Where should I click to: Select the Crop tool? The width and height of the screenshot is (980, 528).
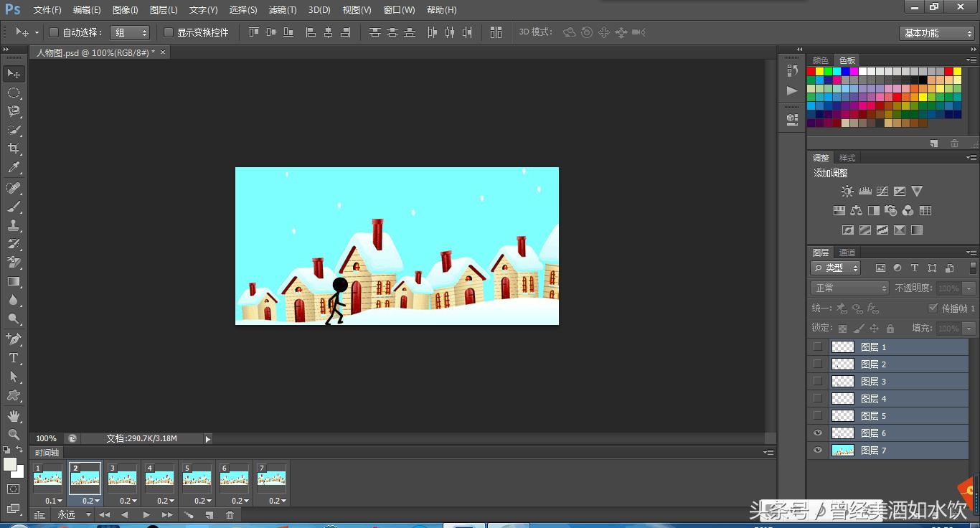14,148
